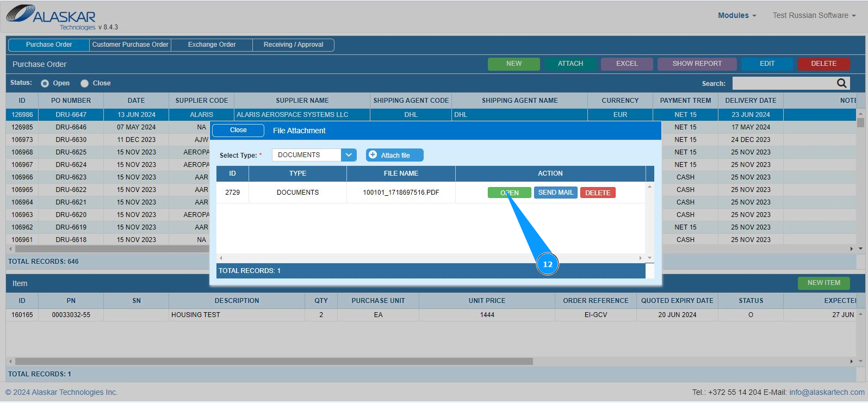Expand the Modules dropdown menu

[x=737, y=15]
